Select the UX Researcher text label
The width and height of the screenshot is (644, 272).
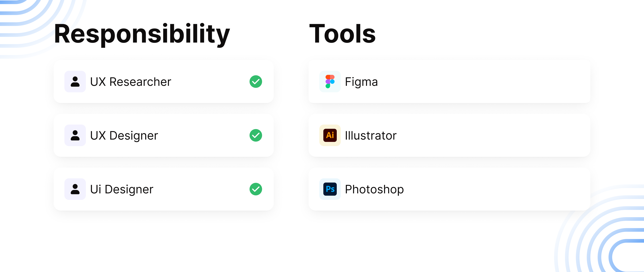(x=130, y=82)
